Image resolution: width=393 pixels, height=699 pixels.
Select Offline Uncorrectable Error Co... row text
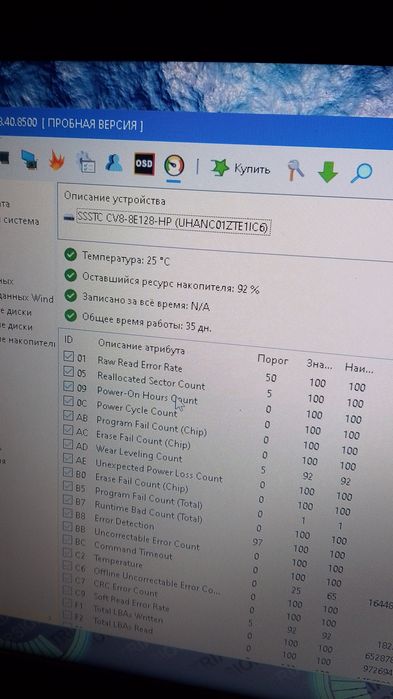click(156, 581)
